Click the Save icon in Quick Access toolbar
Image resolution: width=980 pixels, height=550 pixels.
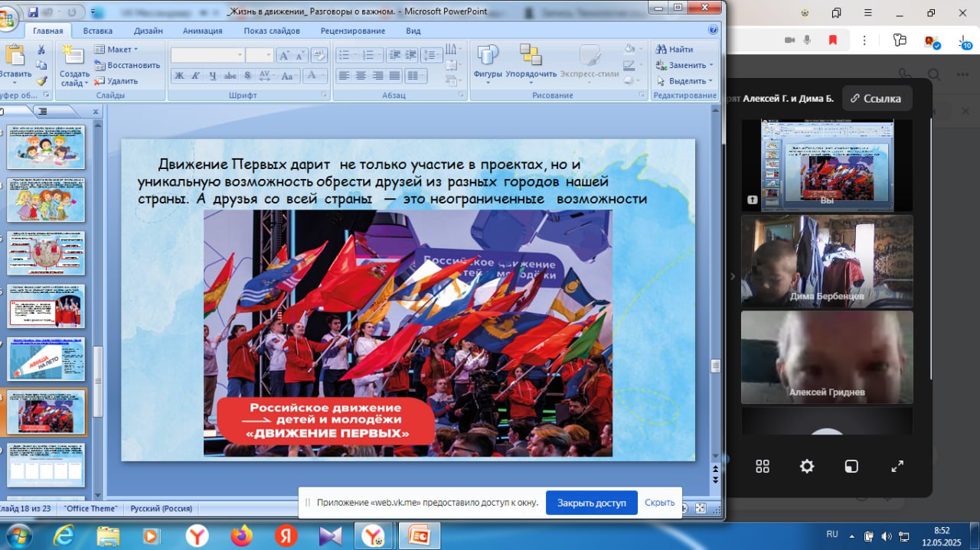[33, 13]
